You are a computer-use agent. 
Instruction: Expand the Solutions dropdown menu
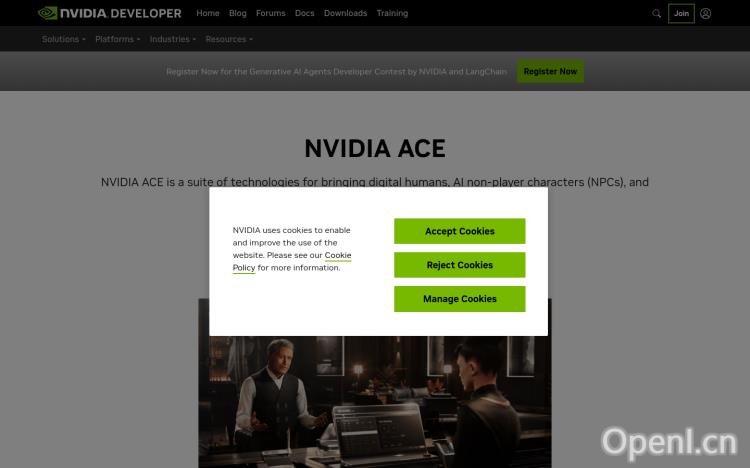(63, 39)
